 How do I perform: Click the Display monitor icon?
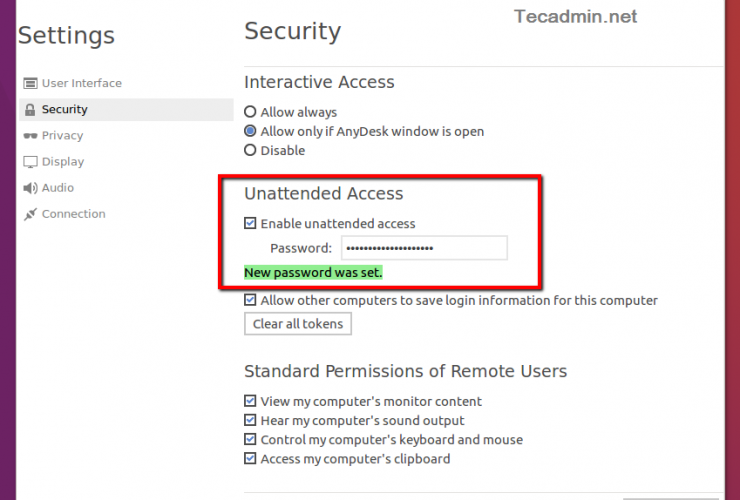click(x=31, y=162)
